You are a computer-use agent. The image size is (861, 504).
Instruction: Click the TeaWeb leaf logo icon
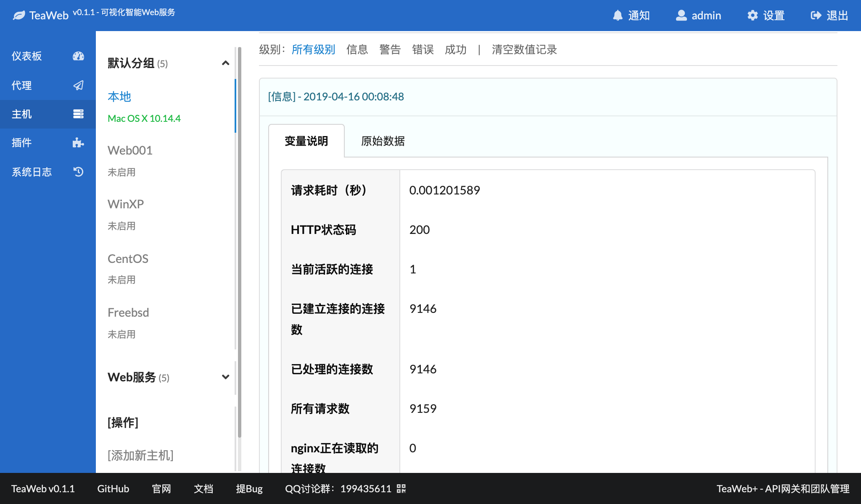click(x=19, y=16)
